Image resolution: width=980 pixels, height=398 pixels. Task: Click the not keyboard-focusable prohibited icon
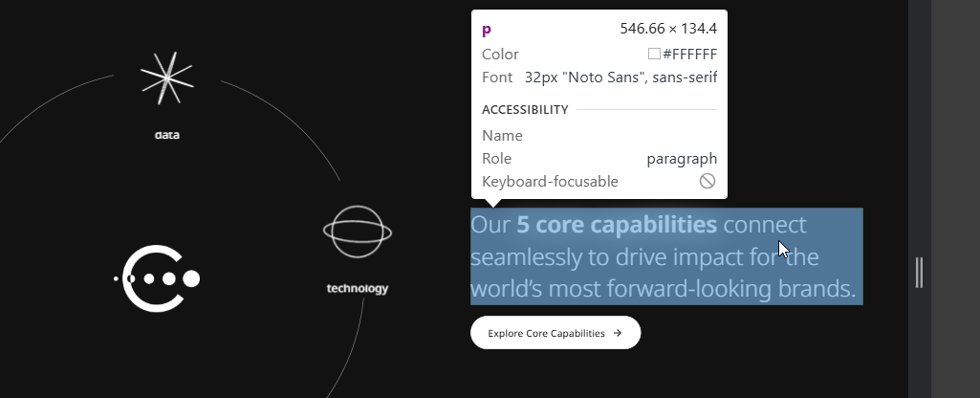click(x=708, y=181)
